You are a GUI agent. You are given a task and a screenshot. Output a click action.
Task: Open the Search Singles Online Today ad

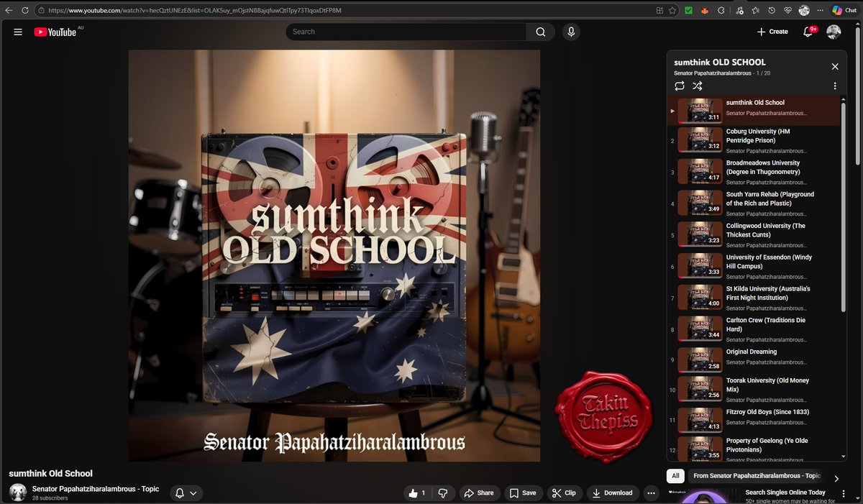pyautogui.click(x=785, y=492)
